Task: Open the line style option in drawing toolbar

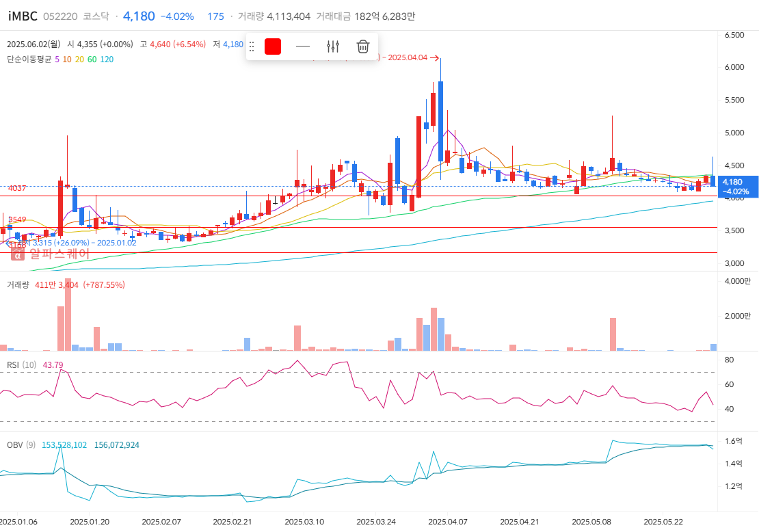Action: pos(302,46)
